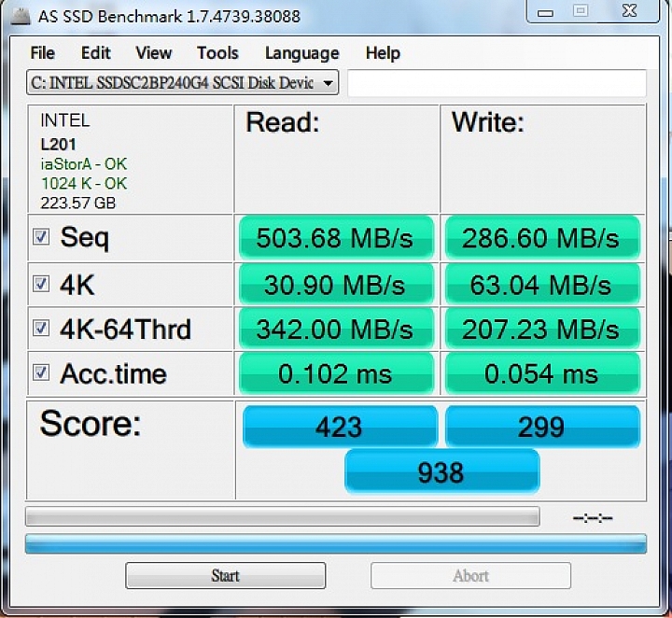Toggle the Acc.time test checkbox
The image size is (672, 618).
tap(41, 373)
